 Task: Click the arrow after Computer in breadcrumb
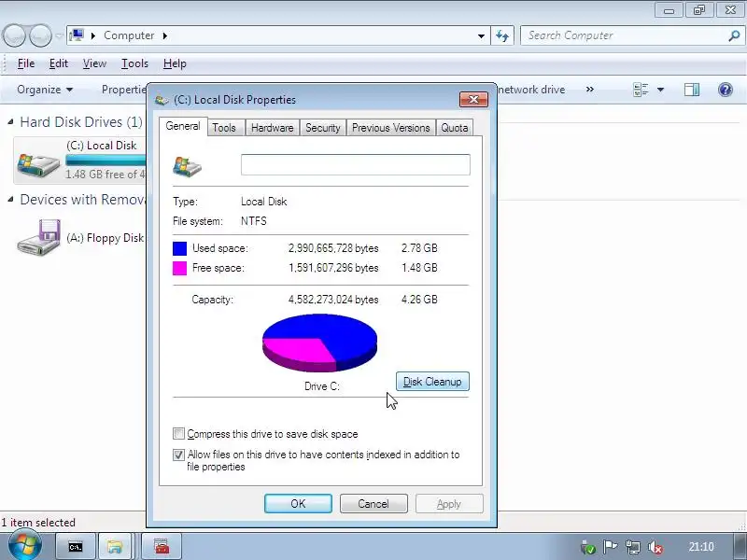[165, 35]
